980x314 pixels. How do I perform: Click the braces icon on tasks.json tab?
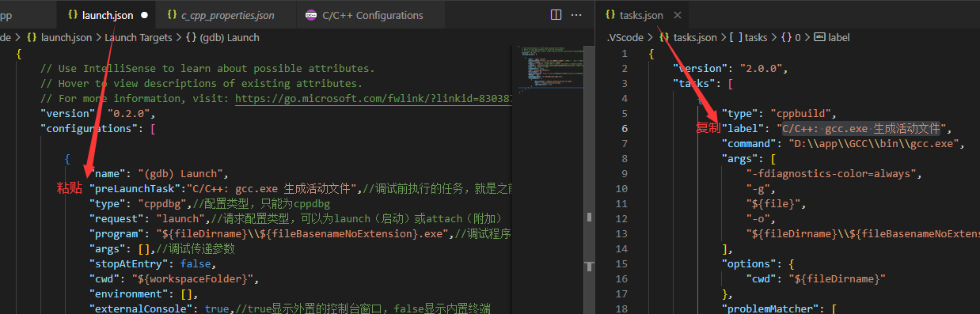coord(610,15)
